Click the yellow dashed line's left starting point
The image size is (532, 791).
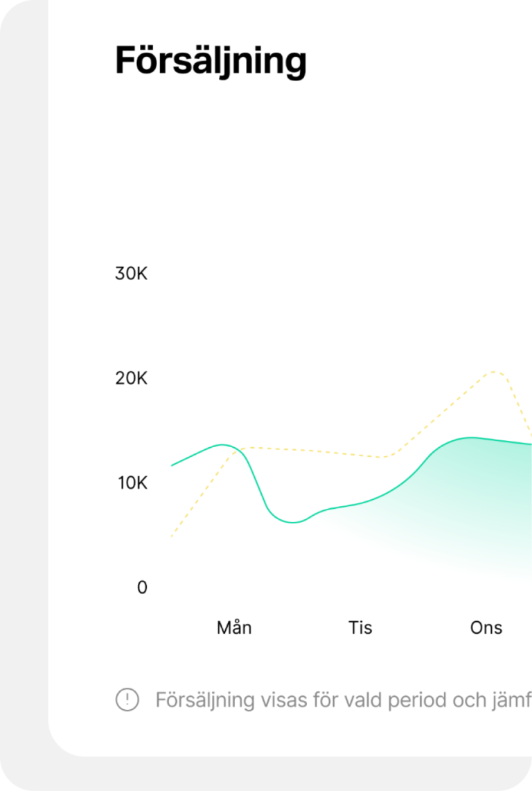[x=172, y=537]
